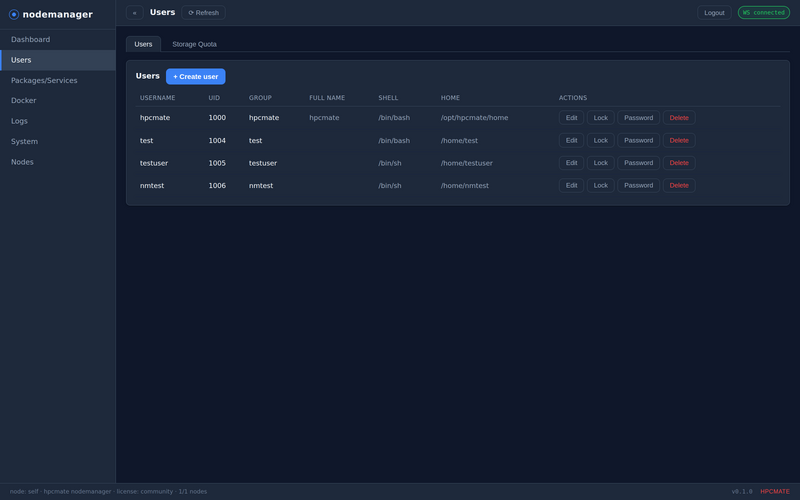Click UID value 1004

click(x=217, y=140)
